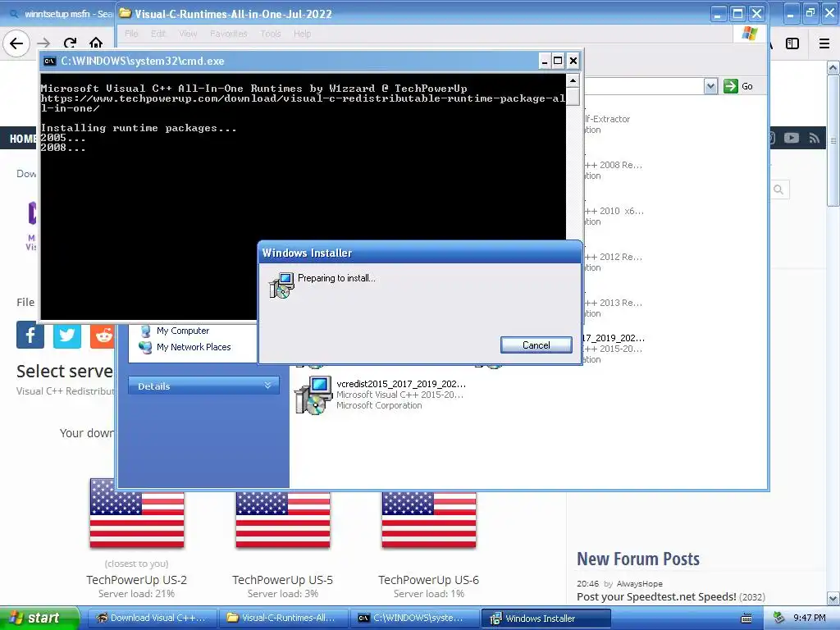Click the cmd.exe window title icon

tap(50, 61)
